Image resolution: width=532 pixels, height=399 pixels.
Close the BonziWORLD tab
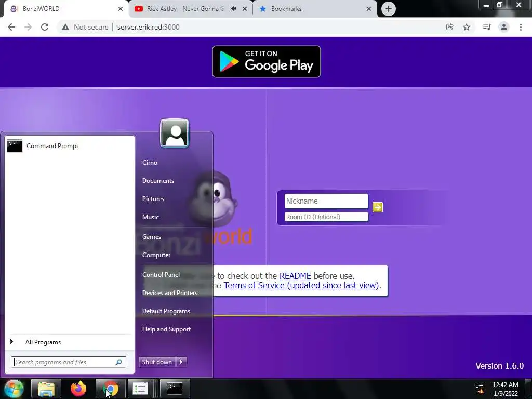[121, 9]
